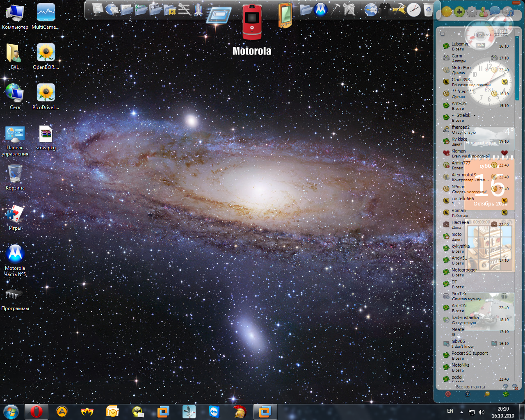Select contact Armin777
Screen dimensions: 525x420
coord(476,165)
